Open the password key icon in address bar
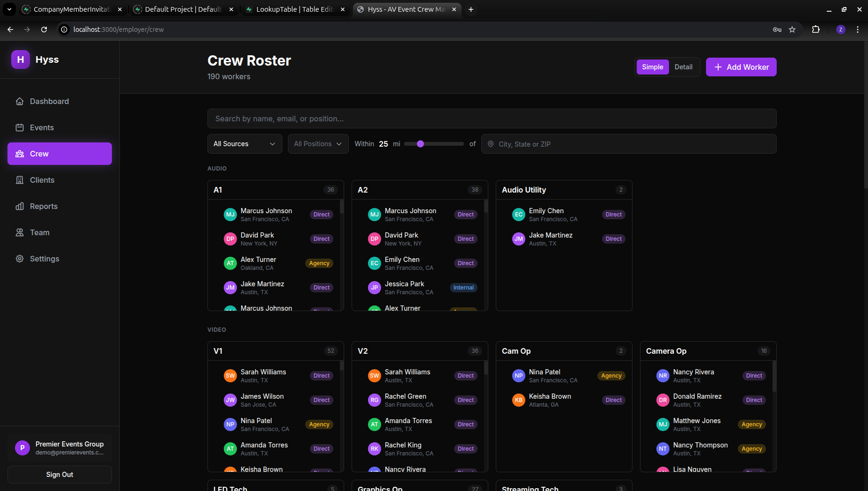This screenshot has width=868, height=491. [777, 30]
